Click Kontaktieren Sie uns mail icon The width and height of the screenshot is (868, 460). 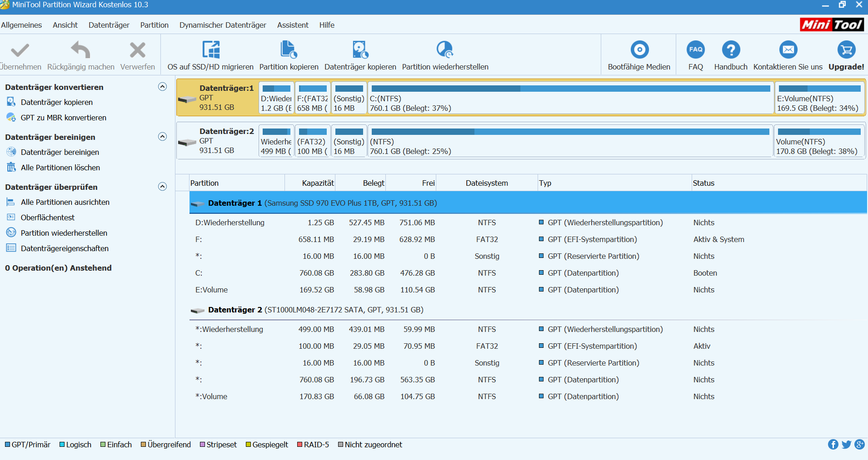click(x=788, y=50)
